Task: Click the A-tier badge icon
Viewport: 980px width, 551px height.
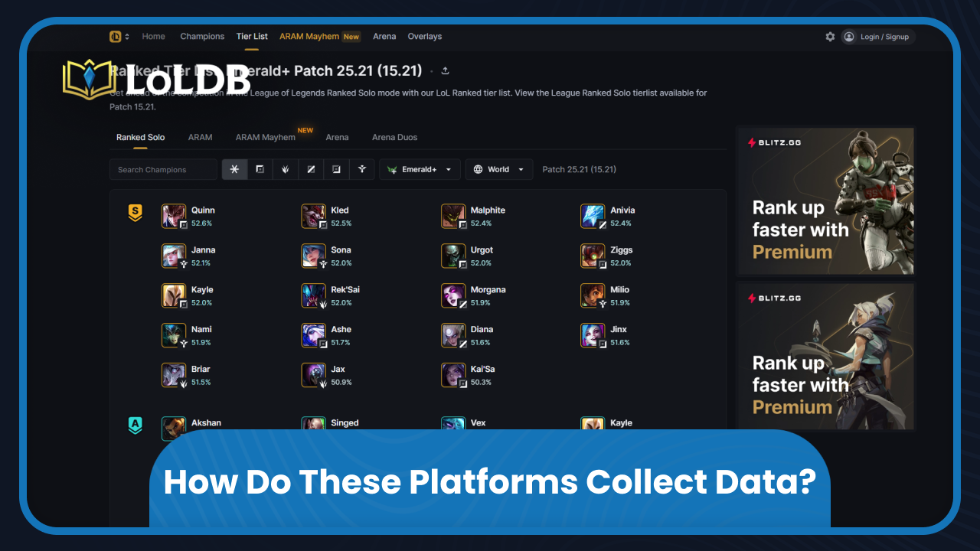Action: click(135, 425)
